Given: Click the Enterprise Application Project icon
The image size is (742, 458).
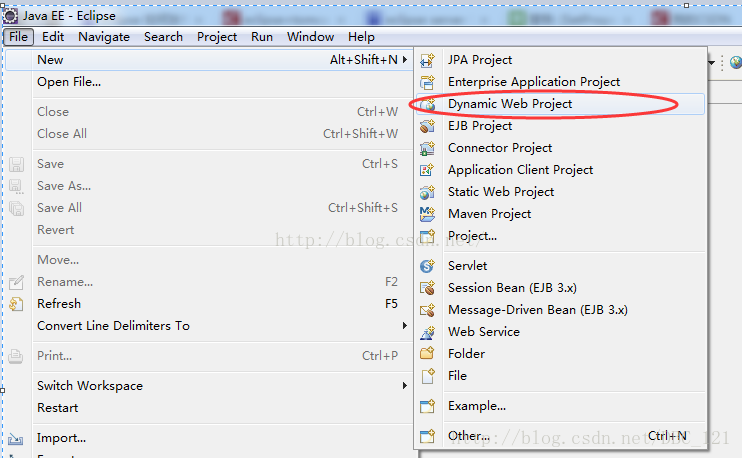Looking at the screenshot, I should pos(427,82).
